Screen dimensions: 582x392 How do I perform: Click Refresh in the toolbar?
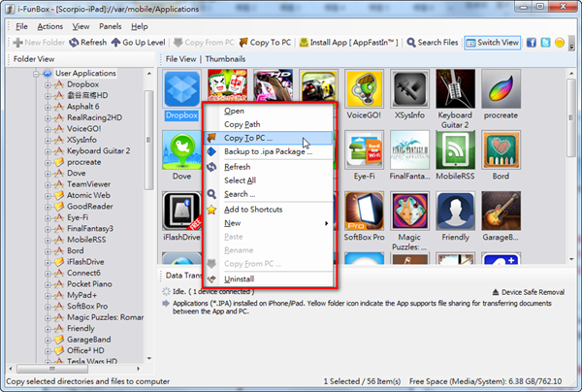(x=88, y=43)
